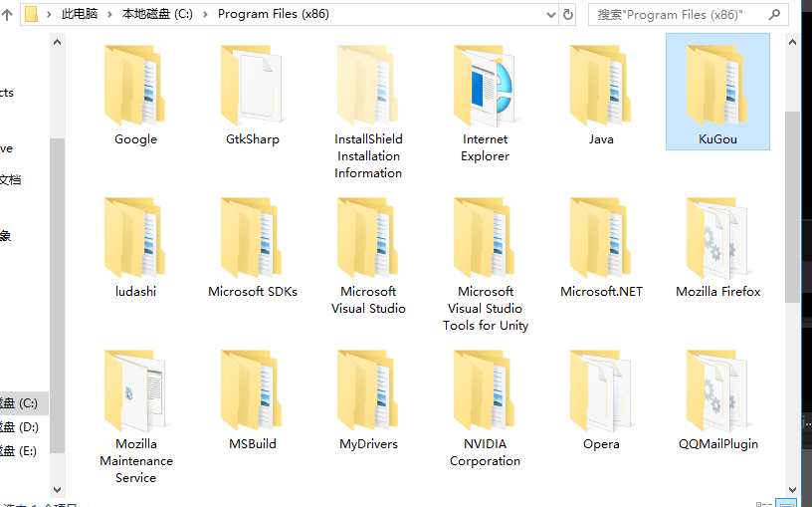The width and height of the screenshot is (812, 507).
Task: Open the Mozilla Firefox folder
Action: 717,248
